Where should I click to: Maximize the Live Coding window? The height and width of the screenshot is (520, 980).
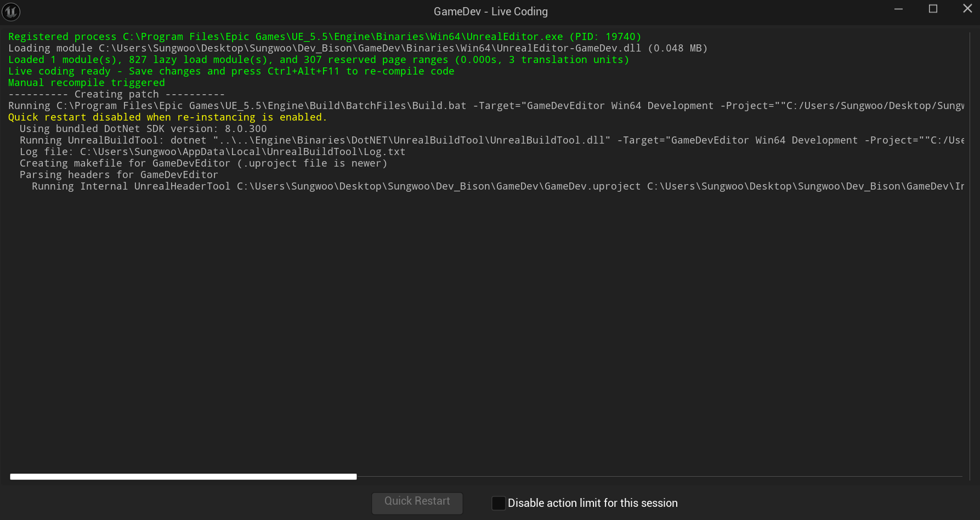933,9
